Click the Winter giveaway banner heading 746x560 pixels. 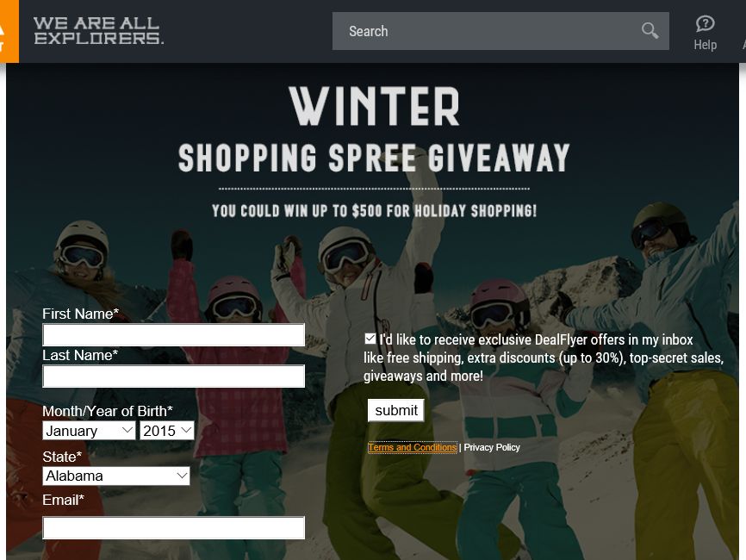click(374, 107)
